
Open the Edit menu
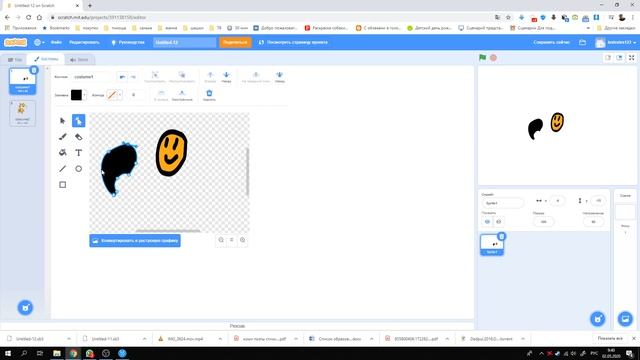coord(84,42)
